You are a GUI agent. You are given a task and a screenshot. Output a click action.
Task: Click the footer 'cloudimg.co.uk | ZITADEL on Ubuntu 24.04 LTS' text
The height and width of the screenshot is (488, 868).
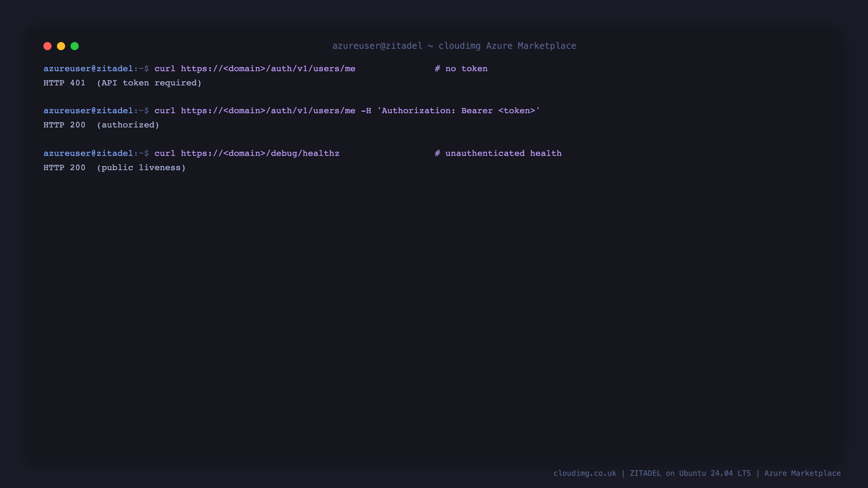tap(652, 473)
